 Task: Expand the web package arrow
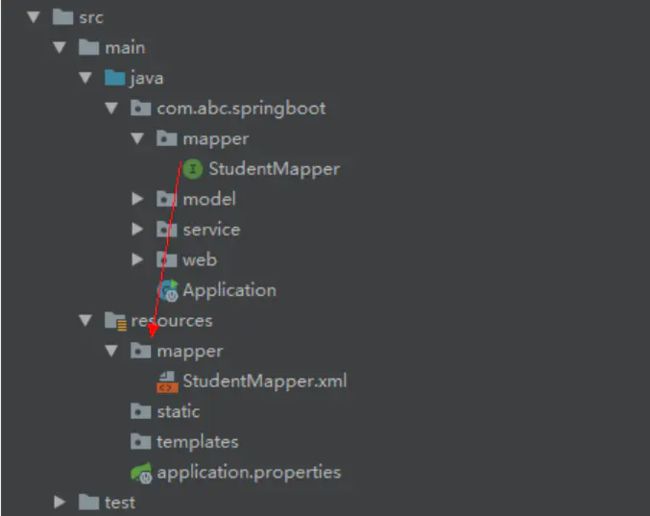[x=137, y=259]
